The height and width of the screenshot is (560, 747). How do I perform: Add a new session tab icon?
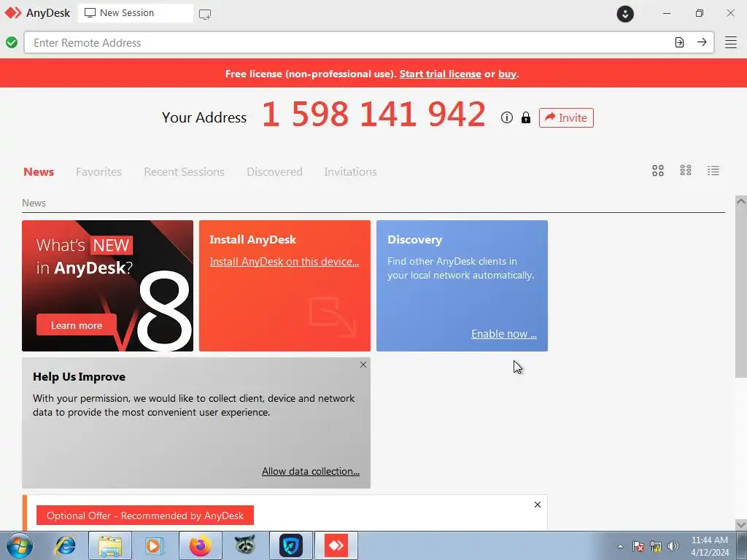click(x=205, y=14)
